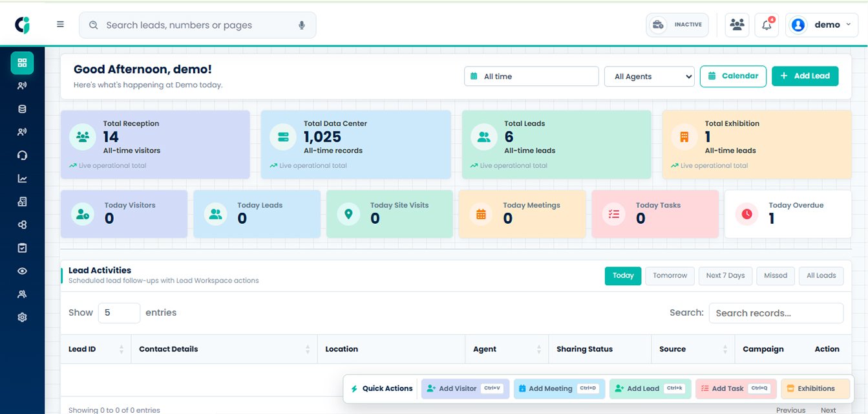
Task: Open the headset support icon in sidebar
Action: tap(22, 155)
